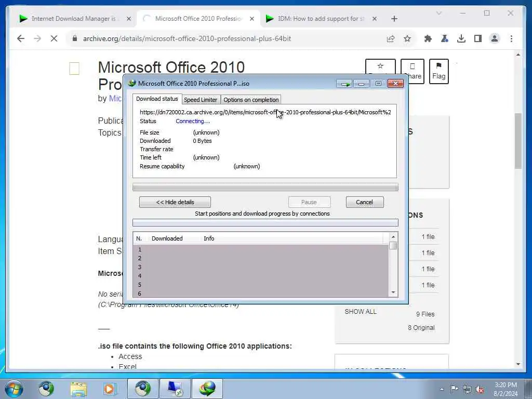Open the Speed Limiter tab

(201, 100)
